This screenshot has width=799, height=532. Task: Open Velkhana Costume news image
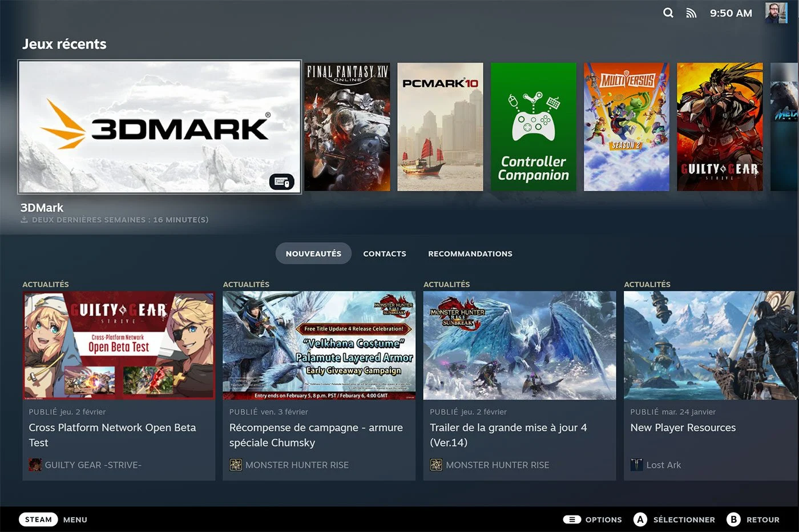319,345
